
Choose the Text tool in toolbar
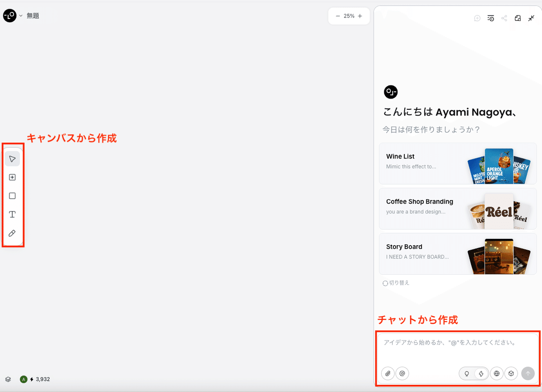tap(13, 215)
